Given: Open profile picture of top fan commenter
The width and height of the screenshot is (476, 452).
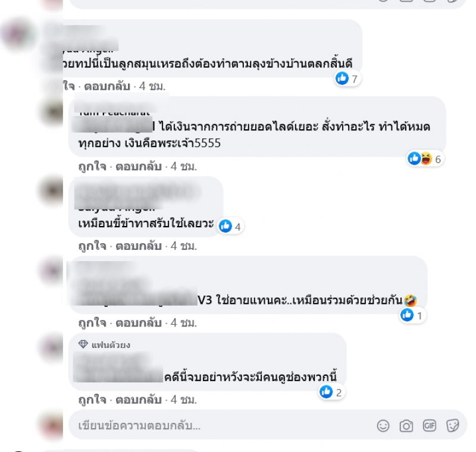Looking at the screenshot, I should coord(52,347).
